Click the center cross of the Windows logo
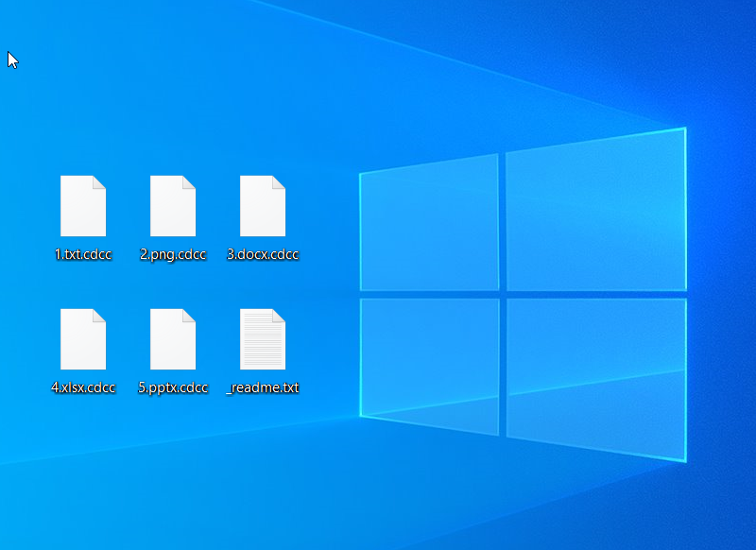The height and width of the screenshot is (550, 756). pos(502,294)
